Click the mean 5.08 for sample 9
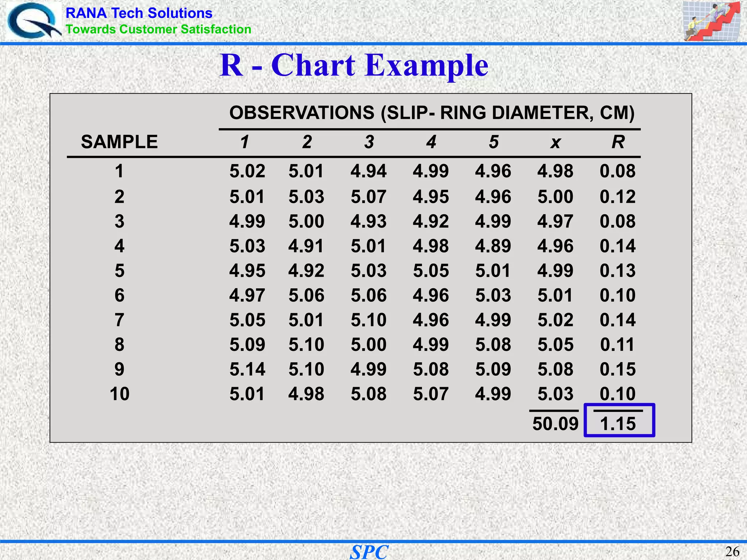This screenshot has height=560, width=747. pyautogui.click(x=555, y=369)
